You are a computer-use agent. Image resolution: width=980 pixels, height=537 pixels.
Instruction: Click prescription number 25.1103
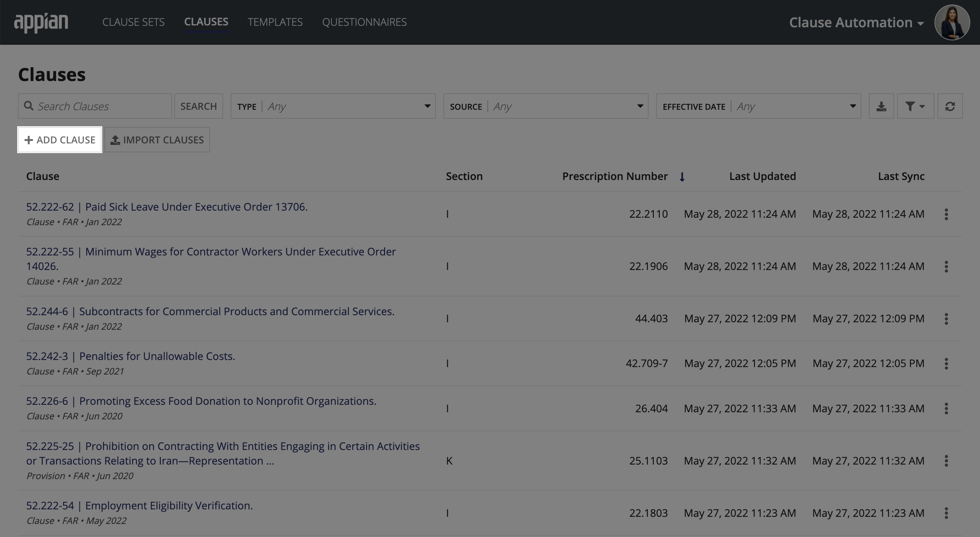coord(648,461)
